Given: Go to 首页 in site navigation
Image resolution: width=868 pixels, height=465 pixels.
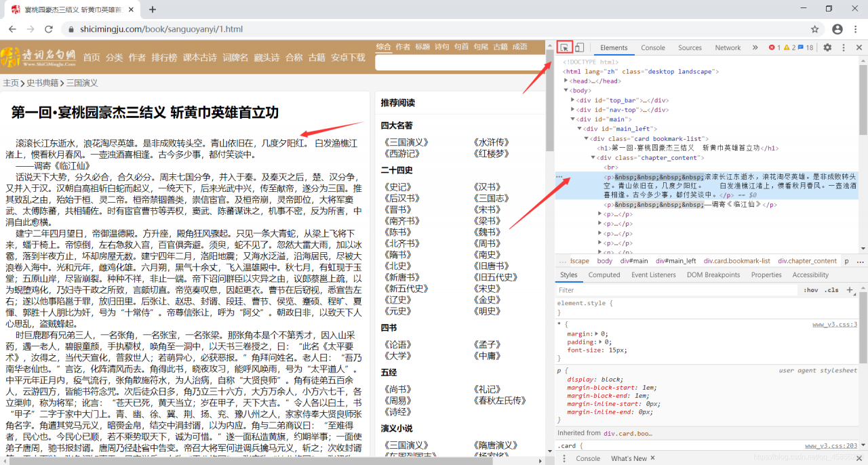Looking at the screenshot, I should [x=92, y=58].
